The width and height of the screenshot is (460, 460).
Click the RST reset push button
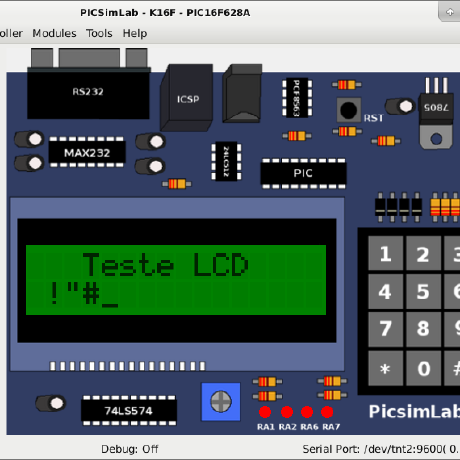tap(349, 110)
